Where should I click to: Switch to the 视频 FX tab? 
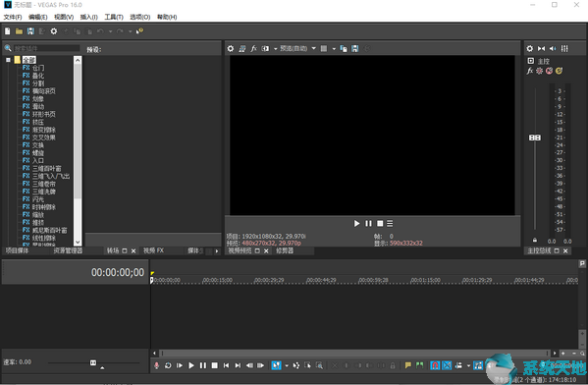(153, 250)
